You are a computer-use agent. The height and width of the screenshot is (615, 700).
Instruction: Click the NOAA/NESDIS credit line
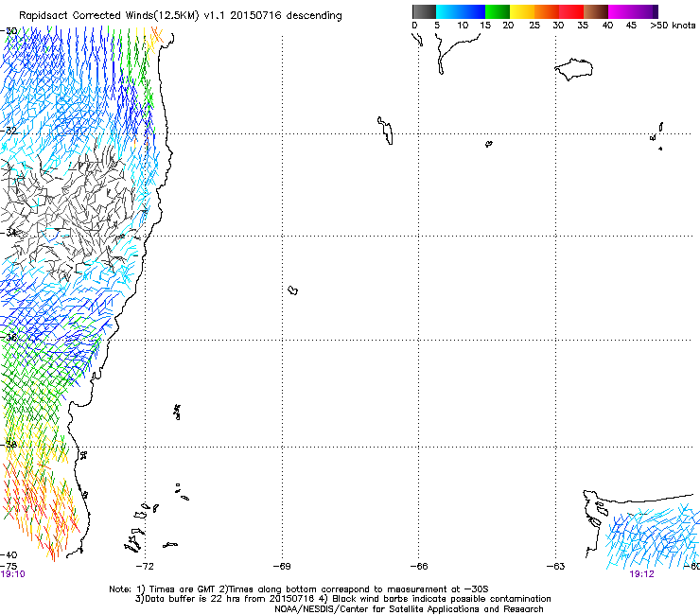pyautogui.click(x=409, y=609)
